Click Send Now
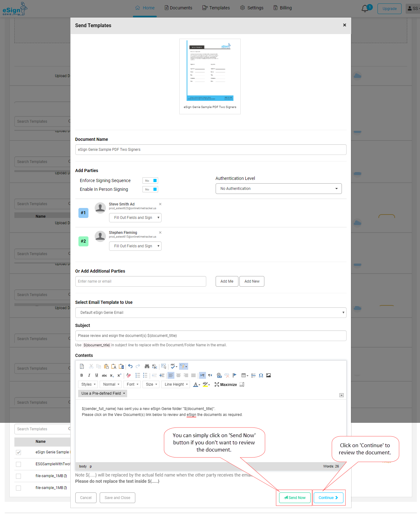 [295, 498]
